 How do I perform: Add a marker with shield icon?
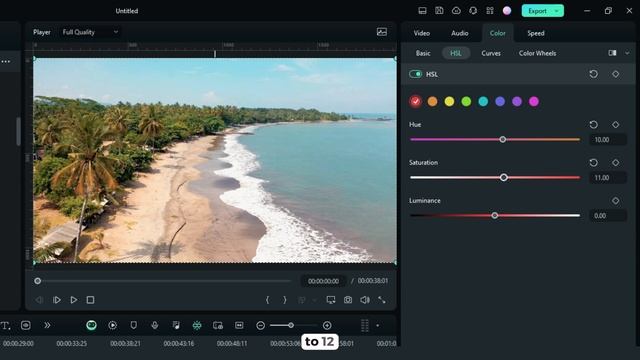(133, 325)
